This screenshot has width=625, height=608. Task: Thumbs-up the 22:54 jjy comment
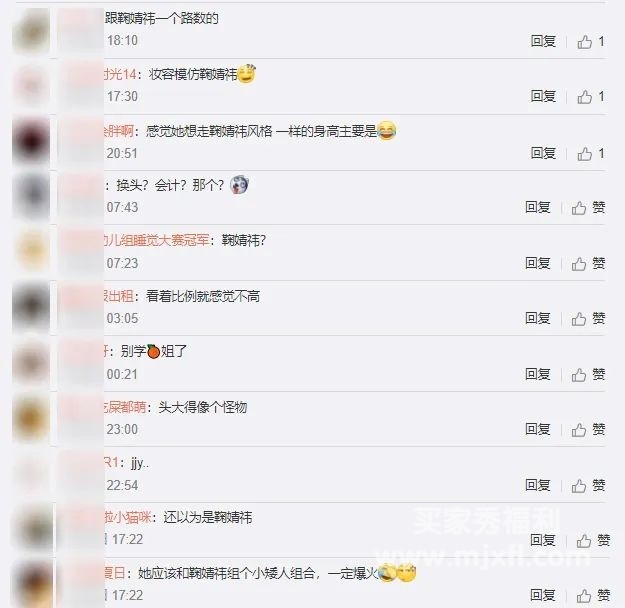(x=588, y=486)
